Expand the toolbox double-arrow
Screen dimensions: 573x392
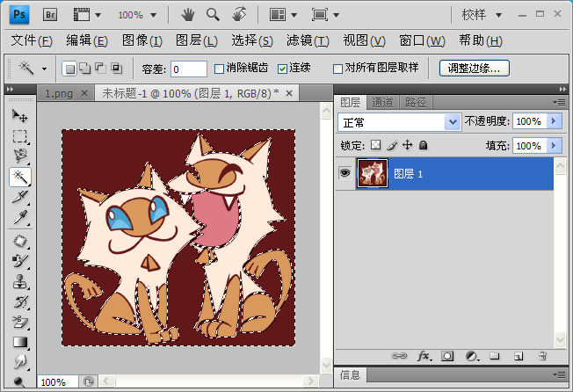coord(10,89)
